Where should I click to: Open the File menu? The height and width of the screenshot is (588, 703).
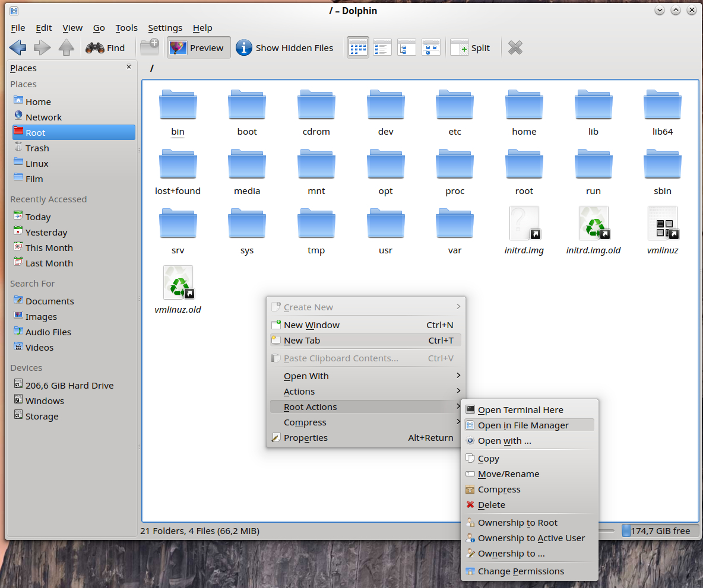(x=18, y=28)
